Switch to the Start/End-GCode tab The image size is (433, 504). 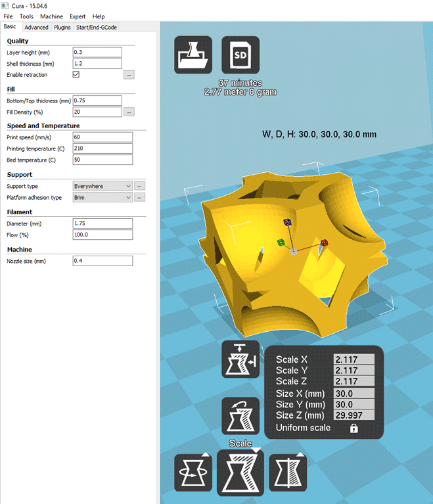coord(97,28)
